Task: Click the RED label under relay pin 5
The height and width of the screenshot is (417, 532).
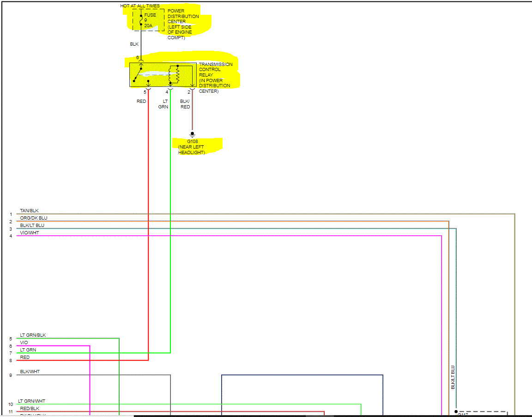Action: [141, 101]
